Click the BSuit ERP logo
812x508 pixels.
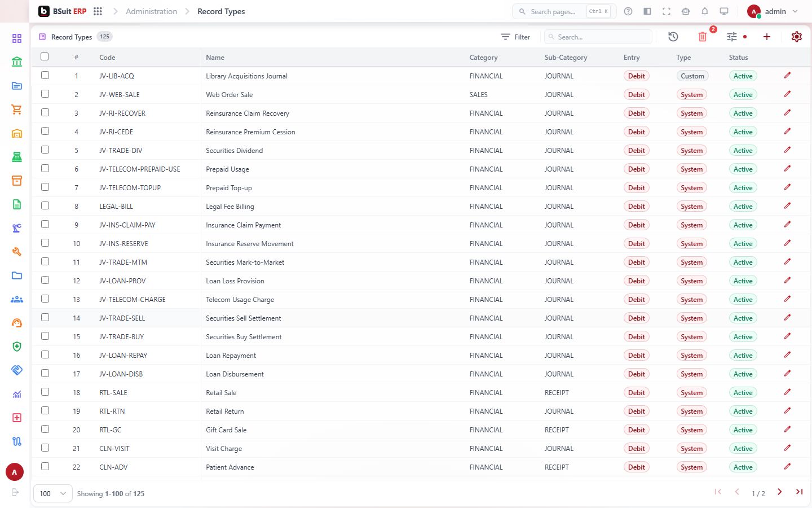pos(63,11)
